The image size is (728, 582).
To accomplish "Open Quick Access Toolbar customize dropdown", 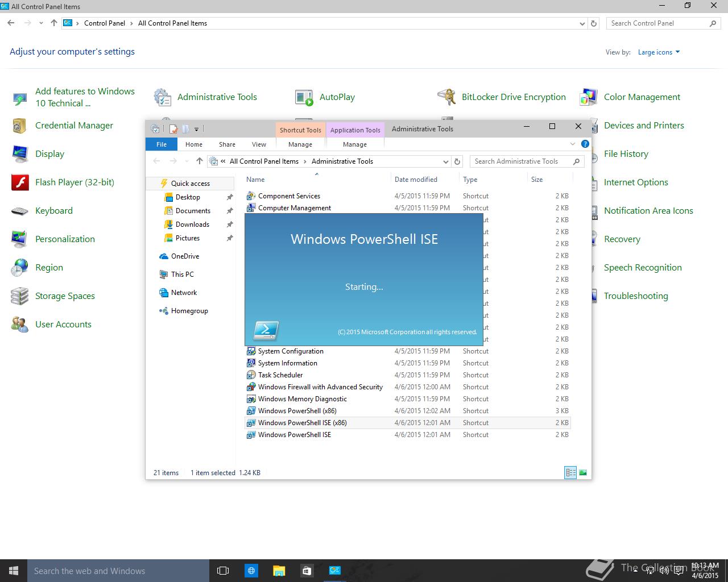I will [197, 129].
